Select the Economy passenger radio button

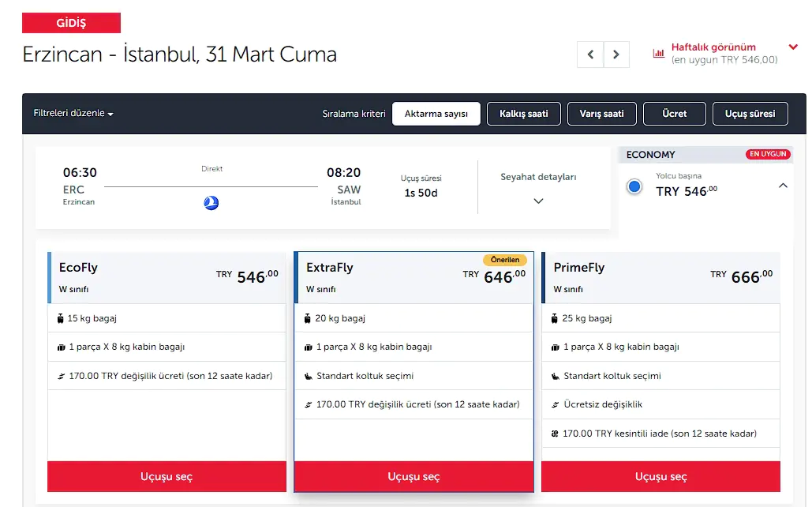pyautogui.click(x=634, y=186)
